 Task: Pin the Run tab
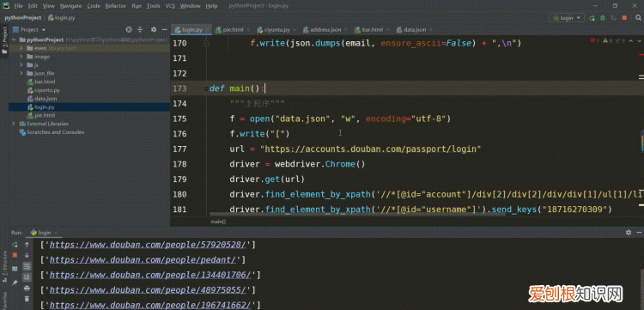[15, 283]
